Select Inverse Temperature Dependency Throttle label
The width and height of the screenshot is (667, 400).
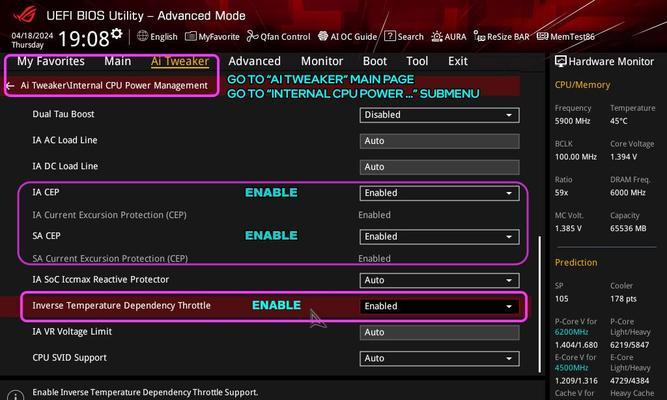point(122,306)
